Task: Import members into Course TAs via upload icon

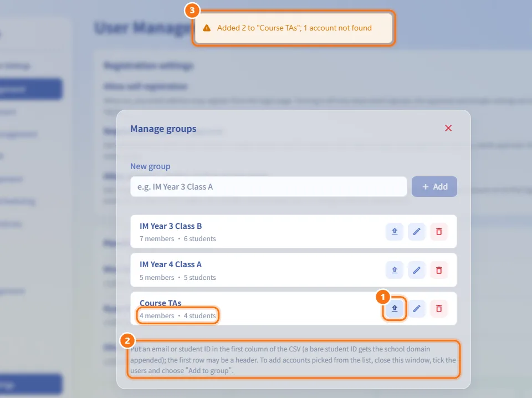Action: (394, 309)
